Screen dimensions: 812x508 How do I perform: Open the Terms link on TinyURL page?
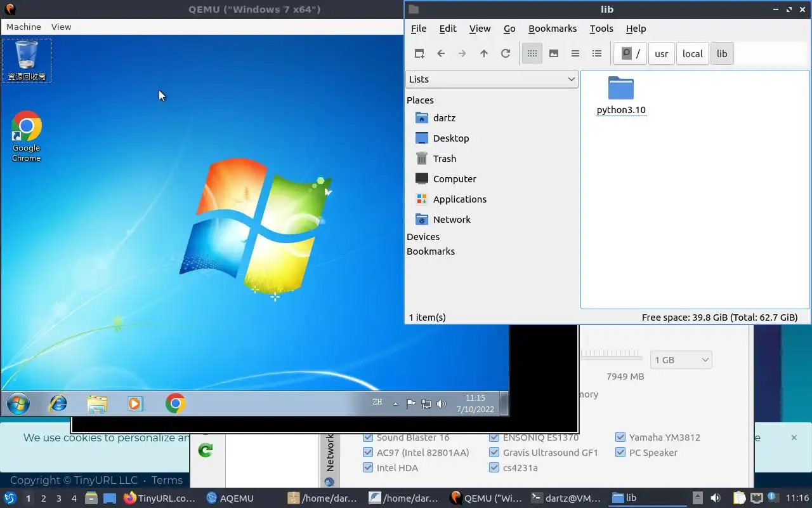point(167,481)
